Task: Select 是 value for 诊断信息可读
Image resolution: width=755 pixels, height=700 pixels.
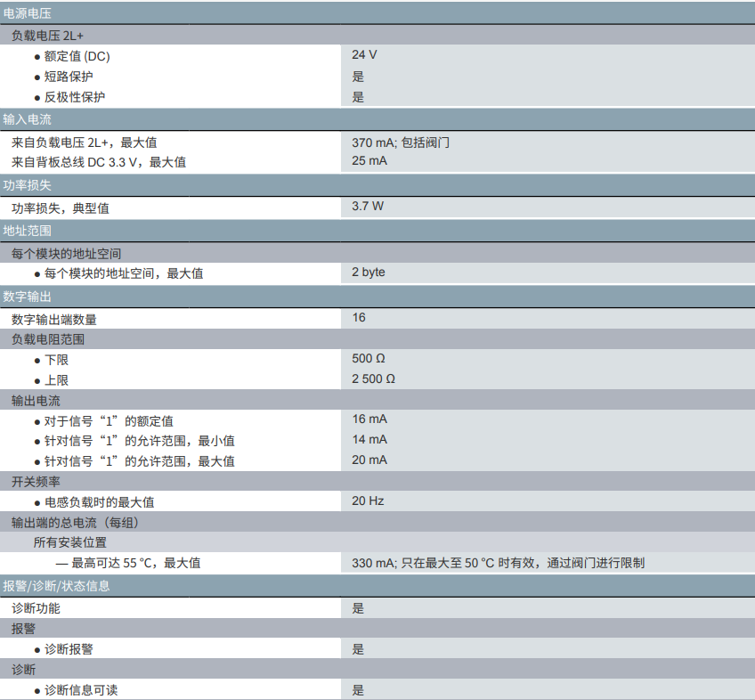Action: click(358, 690)
